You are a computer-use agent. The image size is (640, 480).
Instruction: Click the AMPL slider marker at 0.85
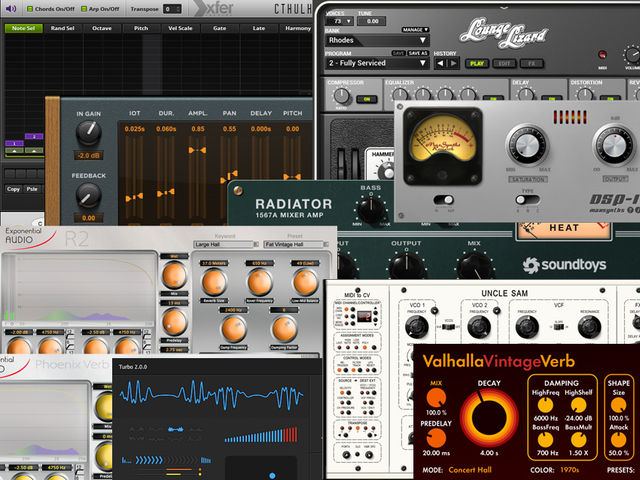click(197, 150)
